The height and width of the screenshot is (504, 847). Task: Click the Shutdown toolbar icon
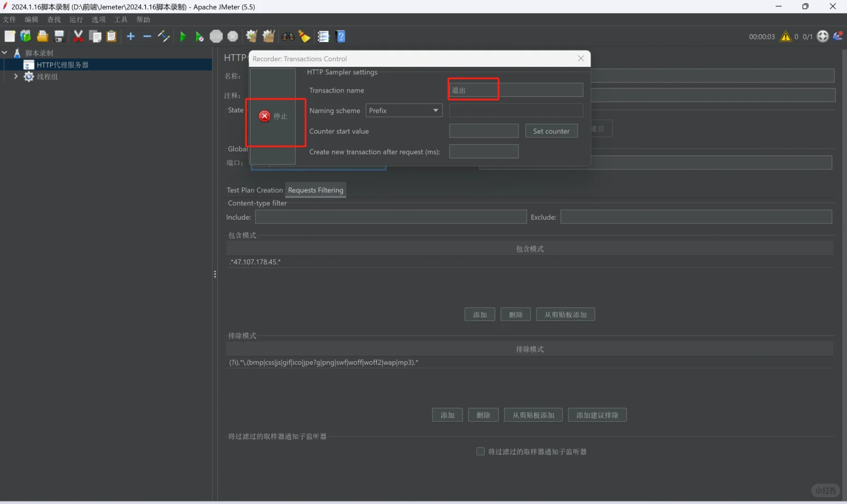[233, 36]
